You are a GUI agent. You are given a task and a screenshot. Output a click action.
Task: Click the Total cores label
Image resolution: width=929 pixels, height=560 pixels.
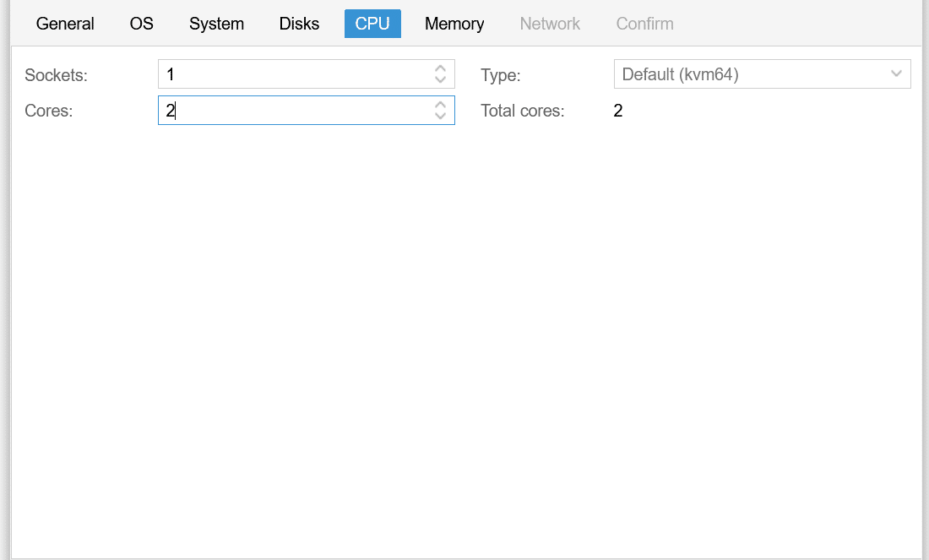coord(523,111)
